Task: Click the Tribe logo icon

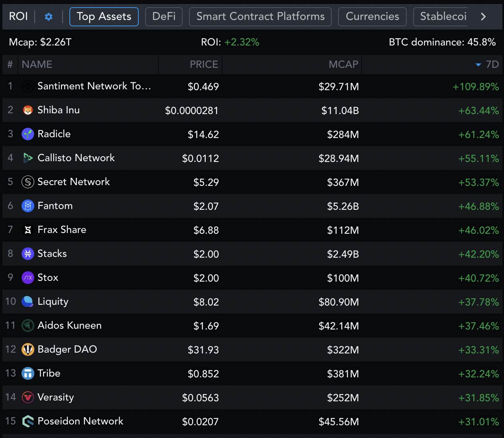Action: [28, 373]
